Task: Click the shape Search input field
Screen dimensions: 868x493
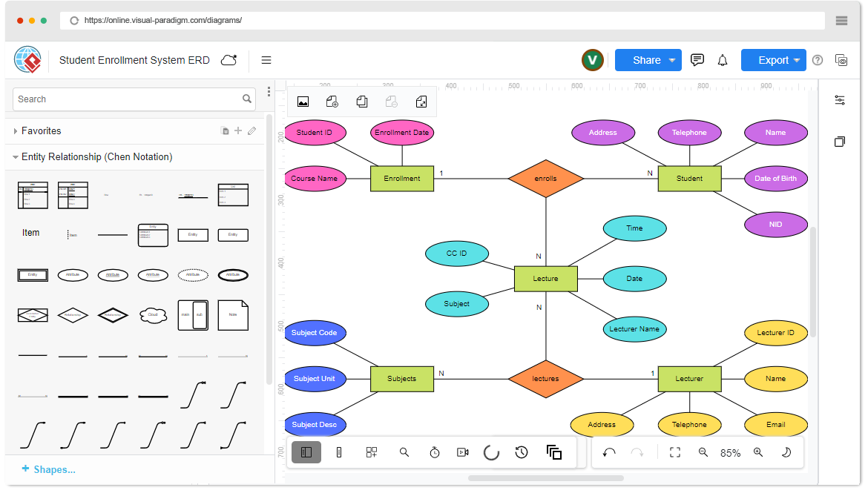Action: coord(126,99)
